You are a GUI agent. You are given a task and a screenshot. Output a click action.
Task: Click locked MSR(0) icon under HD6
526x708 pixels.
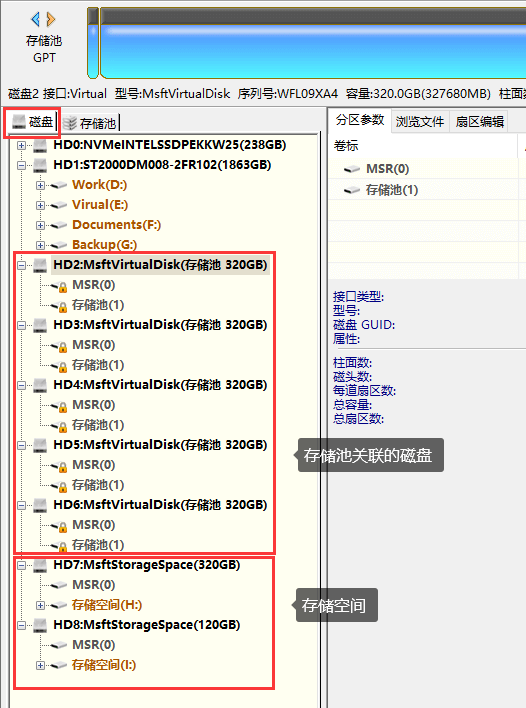pos(59,526)
